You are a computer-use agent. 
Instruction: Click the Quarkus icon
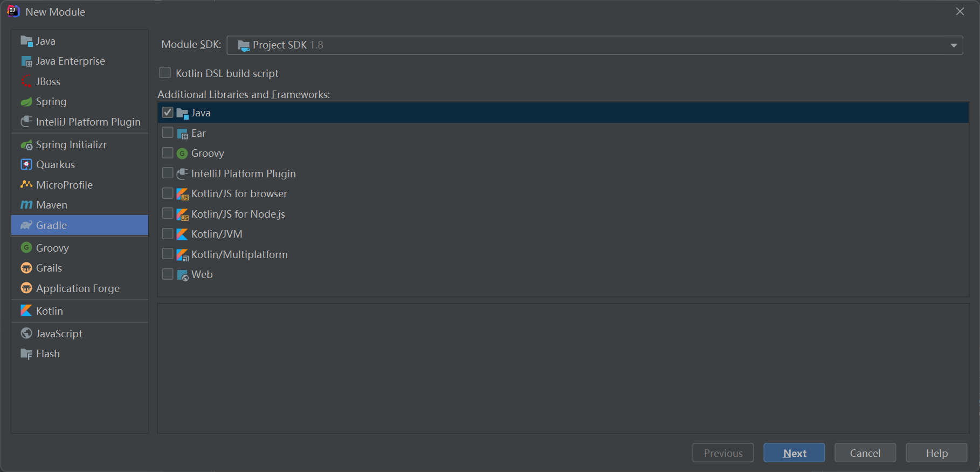[x=26, y=164]
